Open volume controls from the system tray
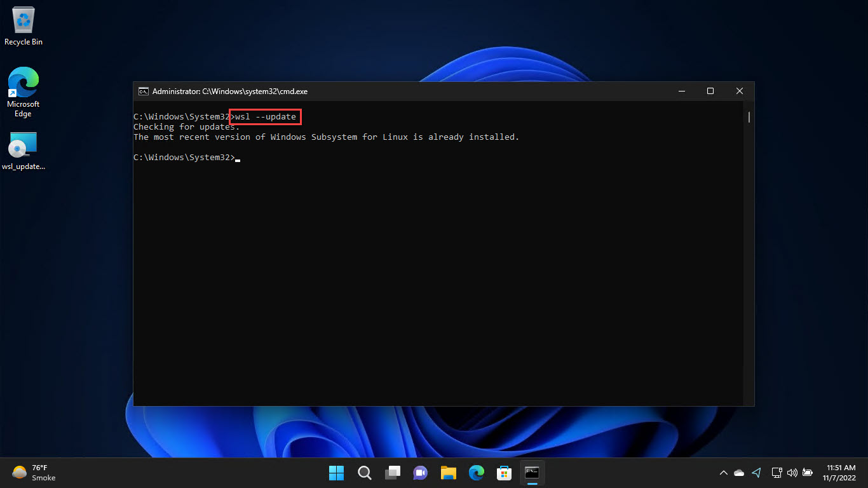Viewport: 868px width, 488px height. click(x=792, y=473)
